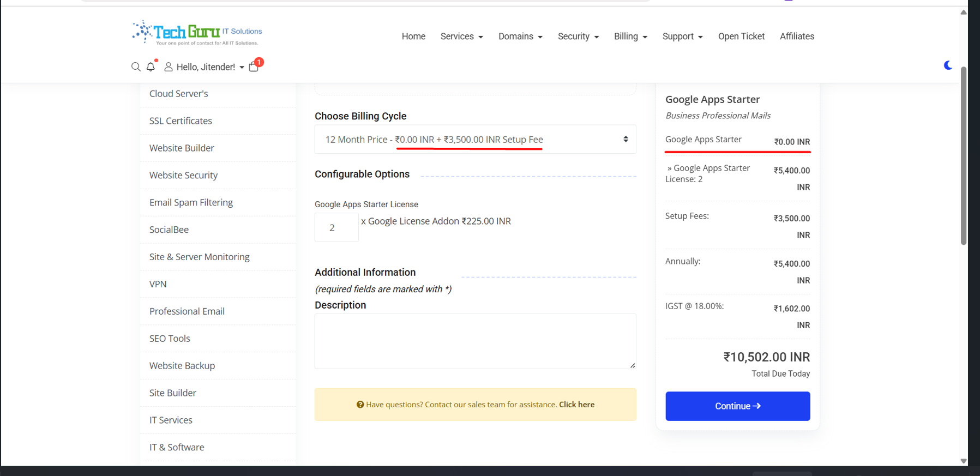The height and width of the screenshot is (476, 980).
Task: Click 'Total Due Today' label
Action: pos(780,374)
